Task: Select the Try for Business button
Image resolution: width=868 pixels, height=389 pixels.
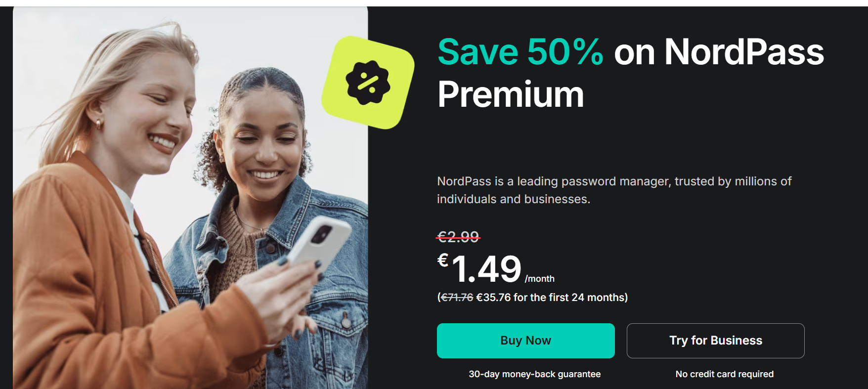Action: (x=715, y=341)
